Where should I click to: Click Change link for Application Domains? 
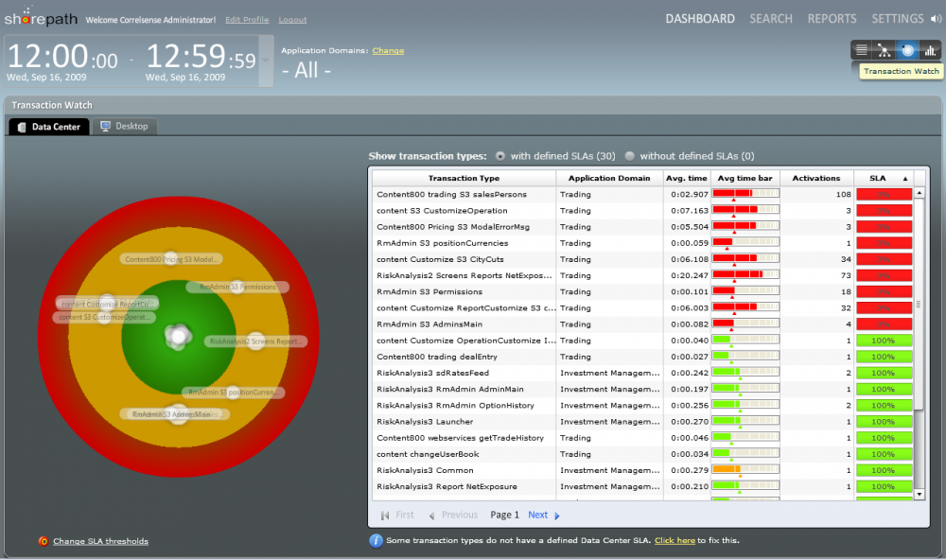click(388, 51)
